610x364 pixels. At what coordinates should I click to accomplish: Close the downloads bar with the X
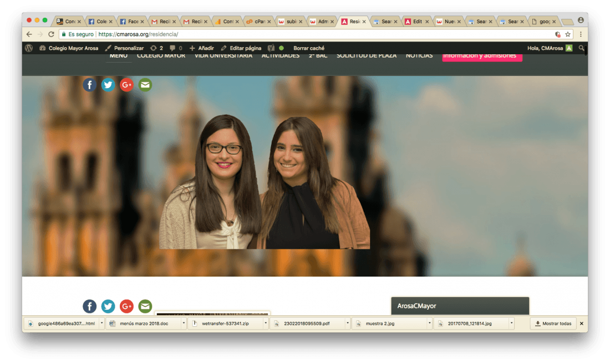click(x=582, y=324)
